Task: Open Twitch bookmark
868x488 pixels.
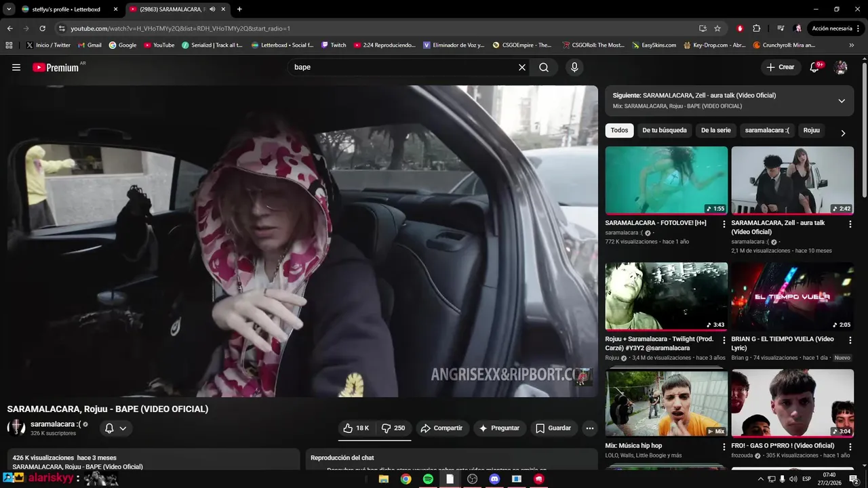Action: 334,45
